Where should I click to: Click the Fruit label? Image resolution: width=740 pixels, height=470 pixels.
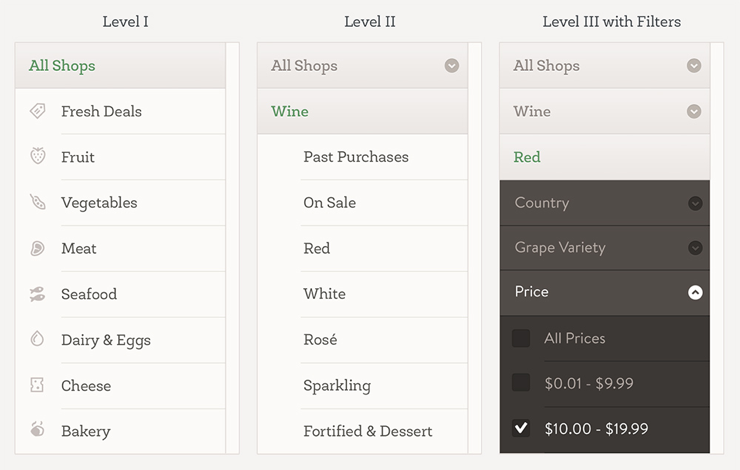tap(78, 157)
